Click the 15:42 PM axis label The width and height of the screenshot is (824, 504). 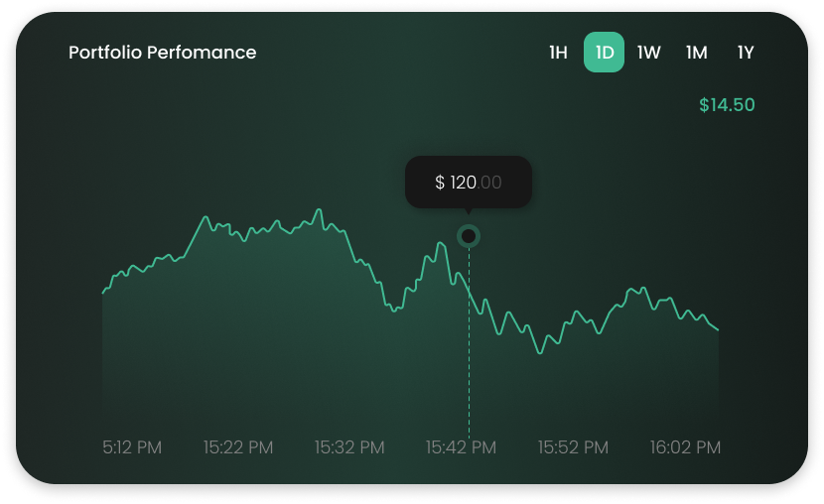[461, 447]
